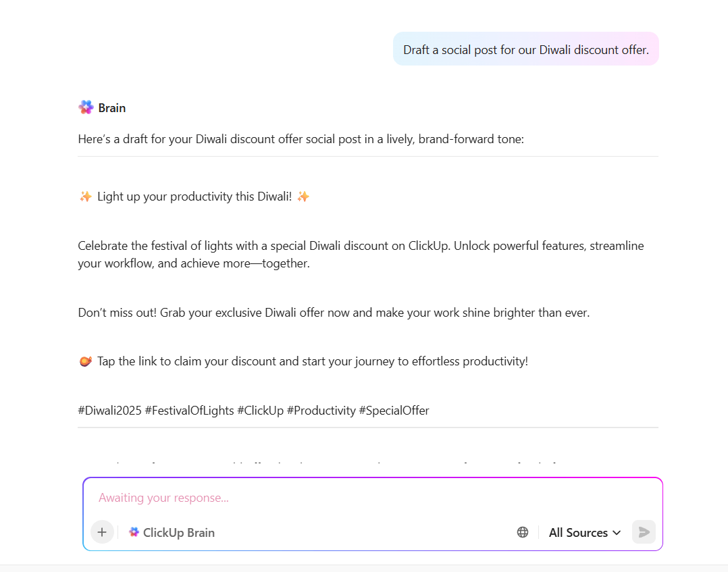This screenshot has width=728, height=572.
Task: Open attachment options via the plus icon
Action: 102,531
